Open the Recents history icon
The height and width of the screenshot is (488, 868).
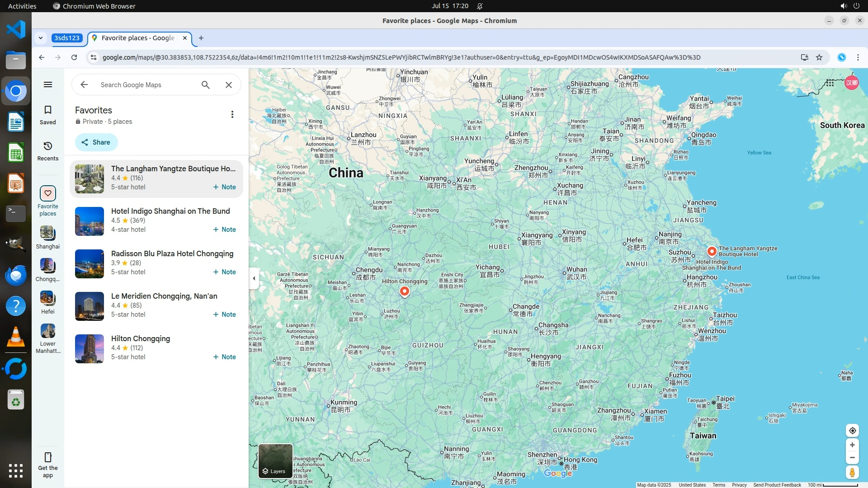(x=48, y=146)
